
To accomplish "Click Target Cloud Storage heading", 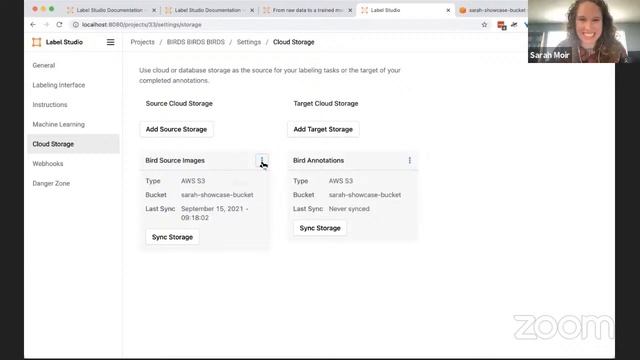I will click(326, 104).
